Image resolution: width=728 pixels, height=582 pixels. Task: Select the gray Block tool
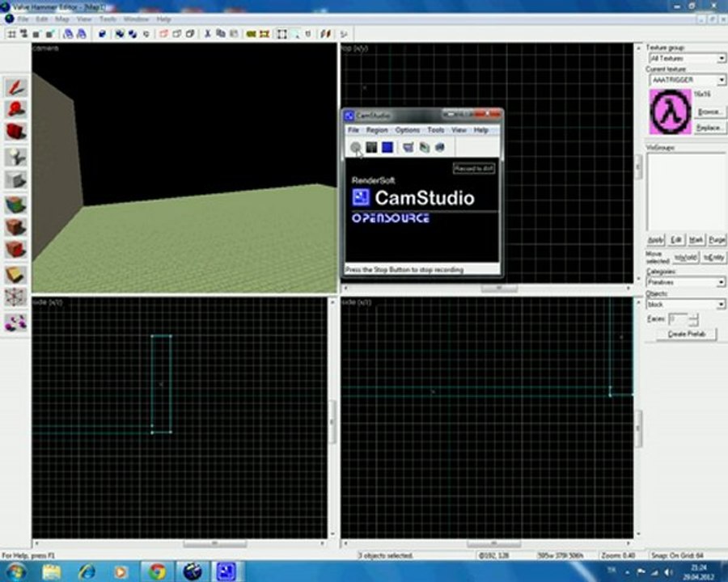pos(15,179)
